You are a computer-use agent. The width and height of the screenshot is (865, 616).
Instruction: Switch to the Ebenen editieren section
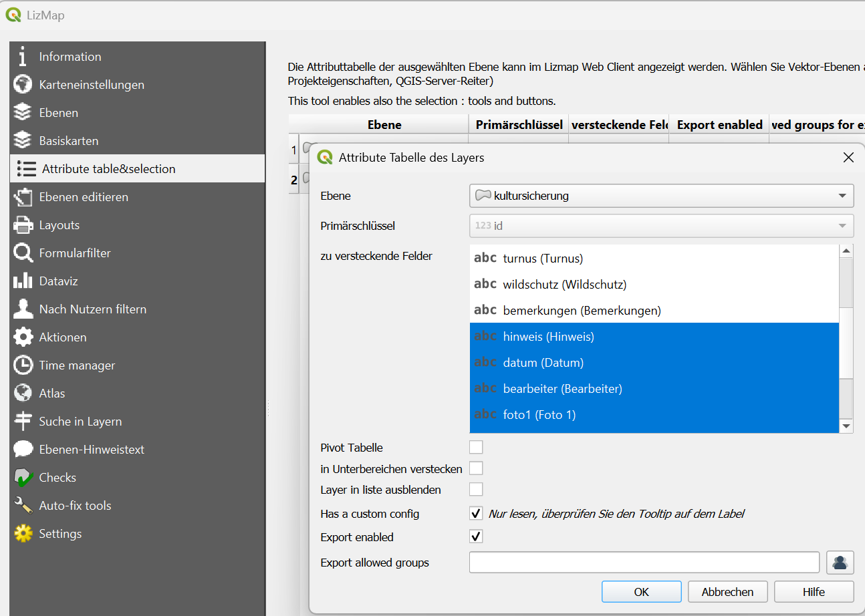pyautogui.click(x=84, y=197)
